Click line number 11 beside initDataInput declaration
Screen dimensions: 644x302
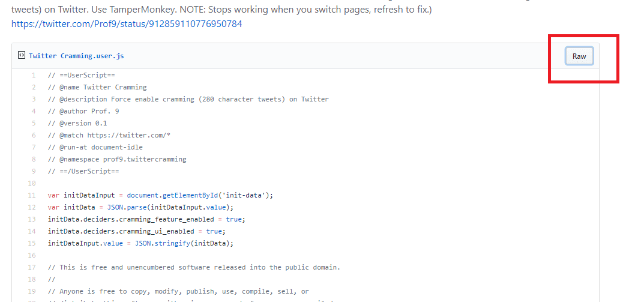(32, 195)
